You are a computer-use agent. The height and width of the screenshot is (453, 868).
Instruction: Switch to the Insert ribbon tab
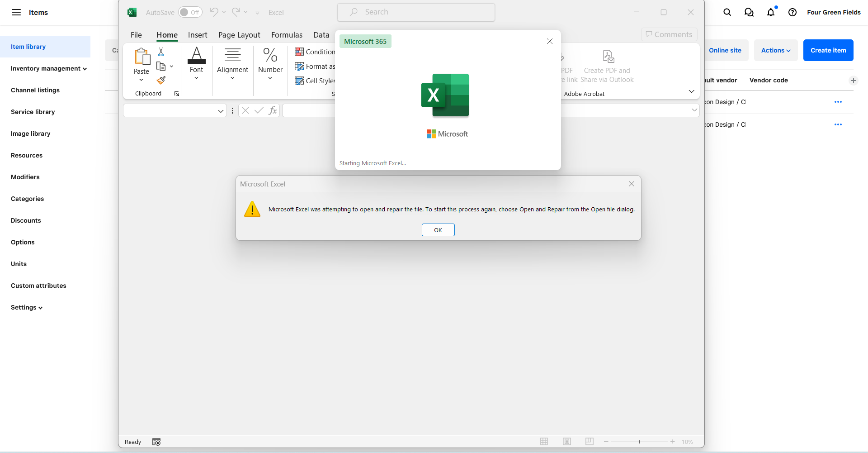(198, 35)
